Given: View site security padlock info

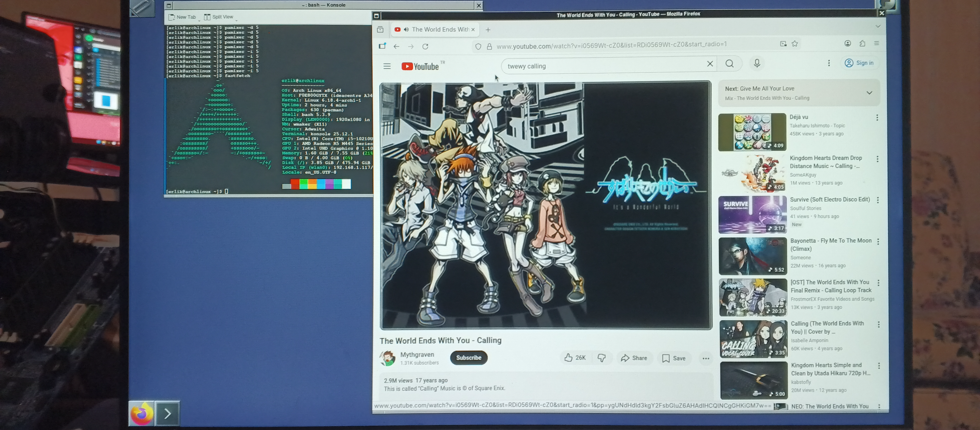Looking at the screenshot, I should coord(489,46).
